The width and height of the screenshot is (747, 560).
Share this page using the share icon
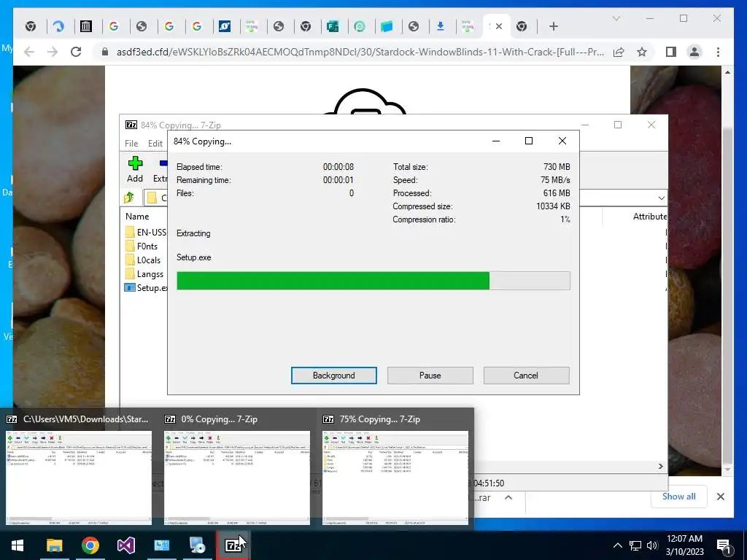[x=619, y=52]
